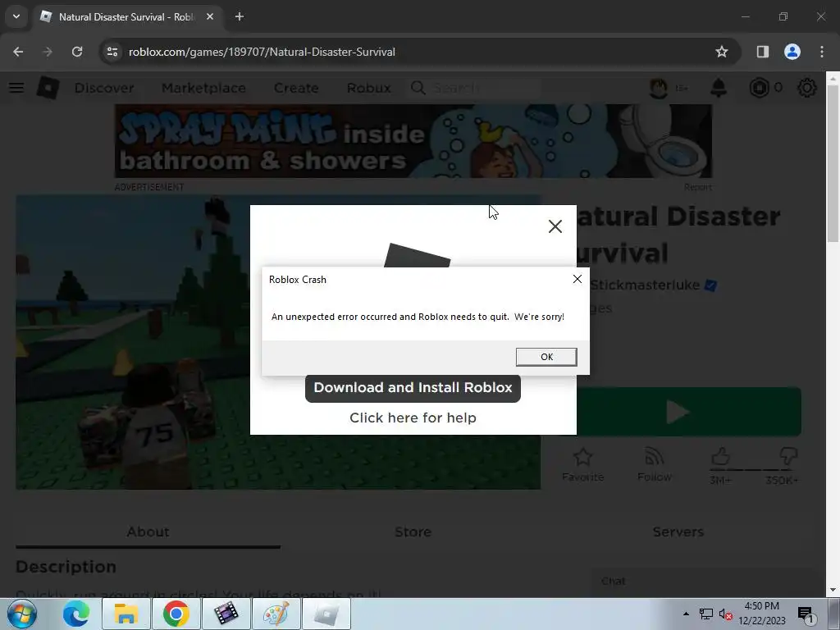Select the Natural Disaster Survival browser tab
The width and height of the screenshot is (840, 630).
(127, 16)
